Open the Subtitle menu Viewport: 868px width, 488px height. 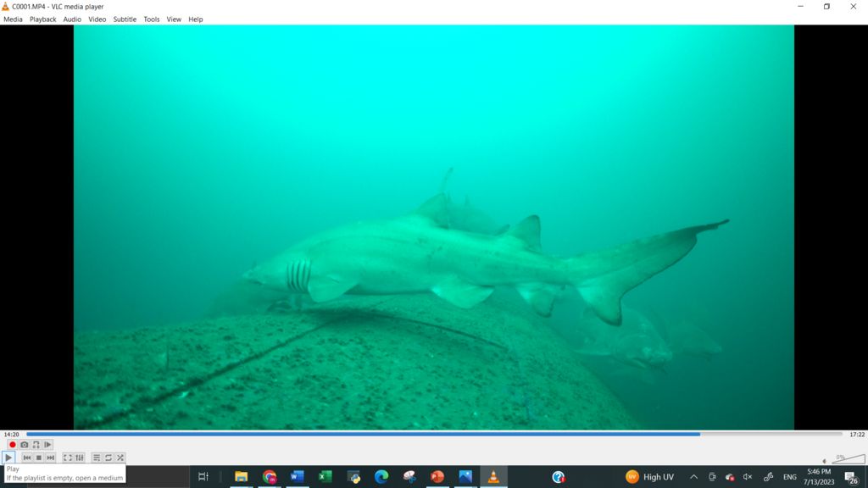click(x=125, y=19)
